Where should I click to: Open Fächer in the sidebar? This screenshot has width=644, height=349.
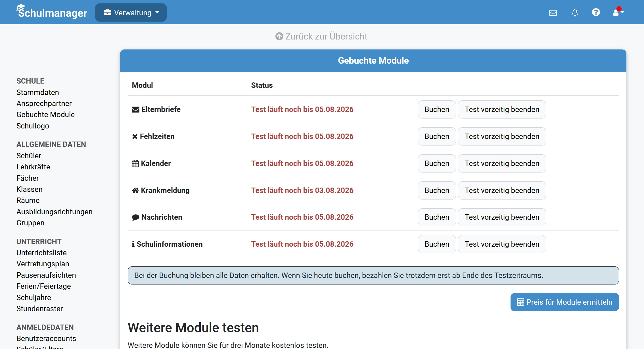pos(28,178)
